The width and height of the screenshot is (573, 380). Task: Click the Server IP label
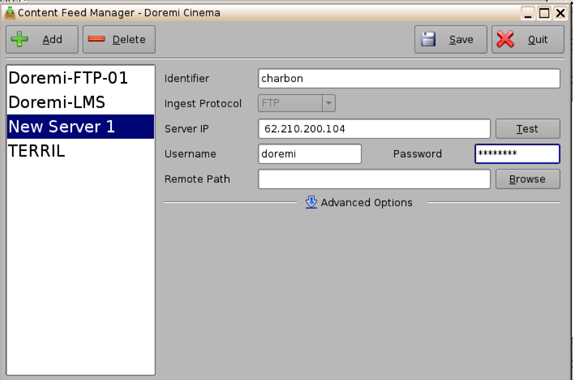pyautogui.click(x=187, y=129)
